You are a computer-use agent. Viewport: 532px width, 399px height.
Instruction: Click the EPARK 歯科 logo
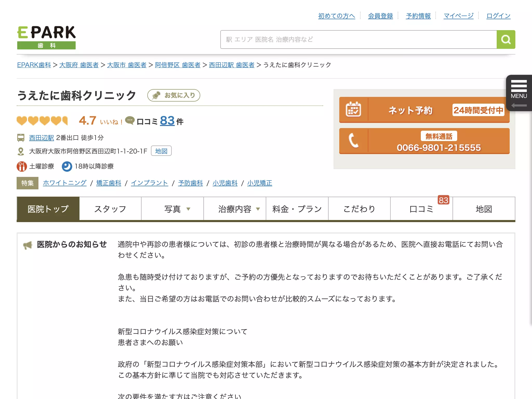point(46,37)
